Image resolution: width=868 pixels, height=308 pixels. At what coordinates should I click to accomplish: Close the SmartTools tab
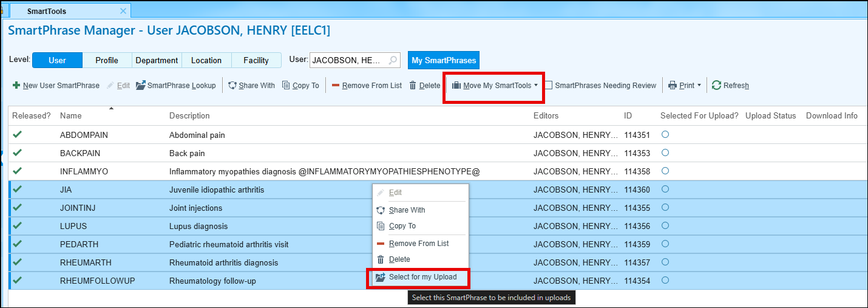(123, 11)
